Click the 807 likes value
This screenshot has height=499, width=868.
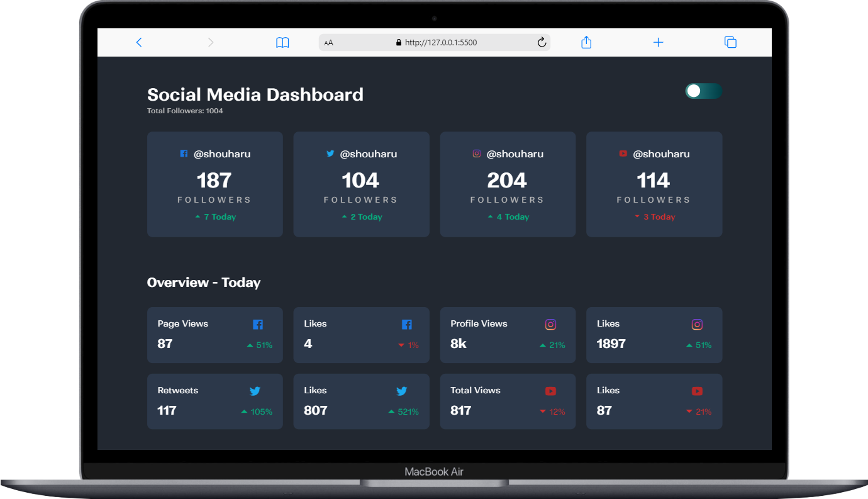pos(316,410)
